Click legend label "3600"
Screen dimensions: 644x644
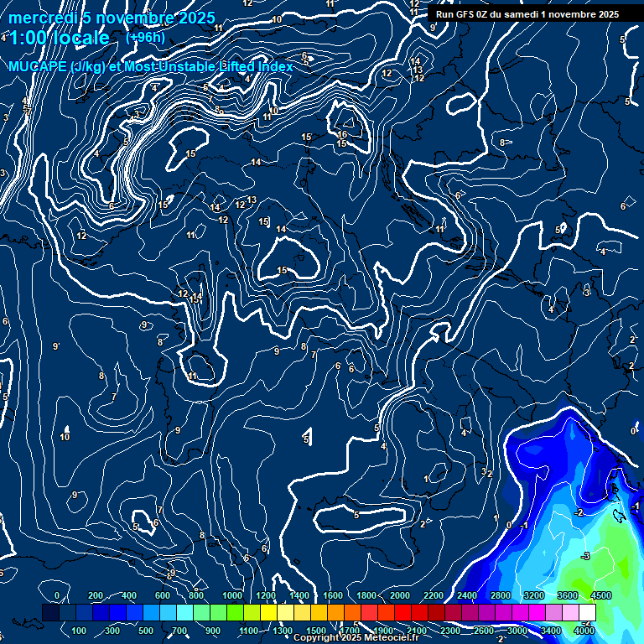coord(568,595)
